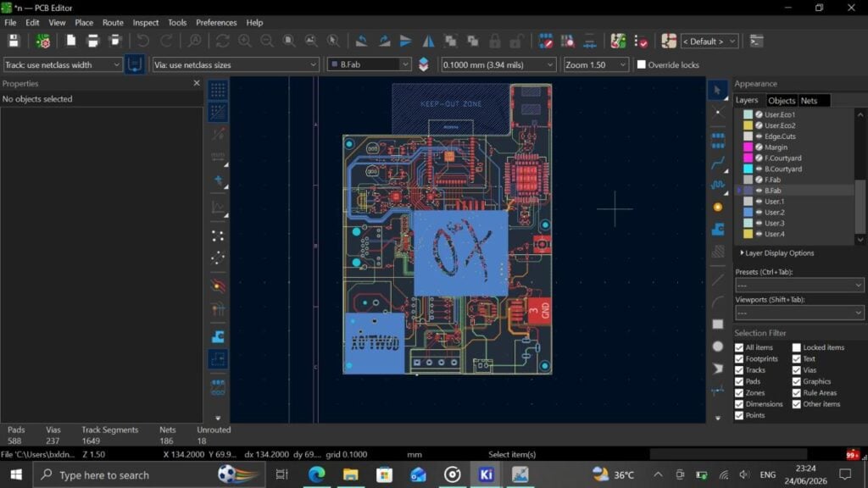Open the B.Fab layer selector dropdown

370,64
